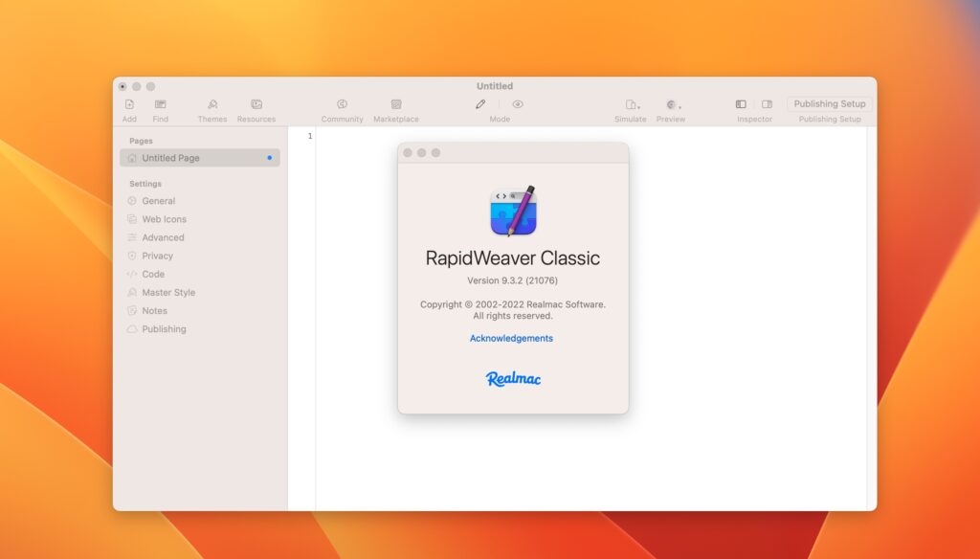The image size is (980, 559).
Task: Click the Marketplace toolbar icon
Action: click(396, 104)
